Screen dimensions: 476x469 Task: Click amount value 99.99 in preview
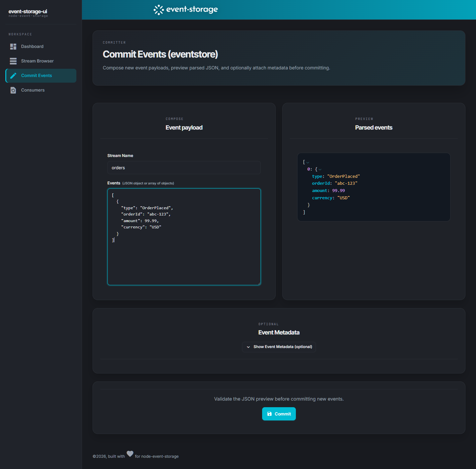pyautogui.click(x=338, y=191)
